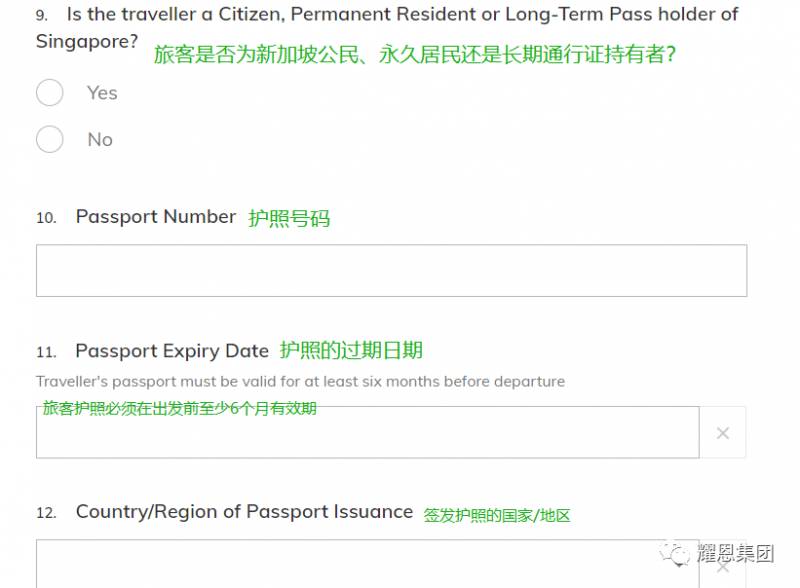Click the "Passport Number" label text
The width and height of the screenshot is (800, 588).
[155, 216]
